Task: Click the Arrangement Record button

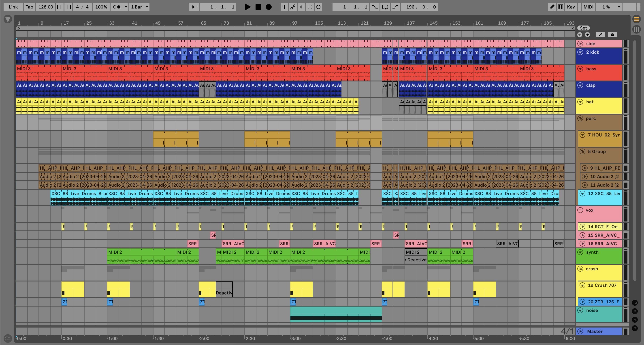Action: pyautogui.click(x=269, y=7)
